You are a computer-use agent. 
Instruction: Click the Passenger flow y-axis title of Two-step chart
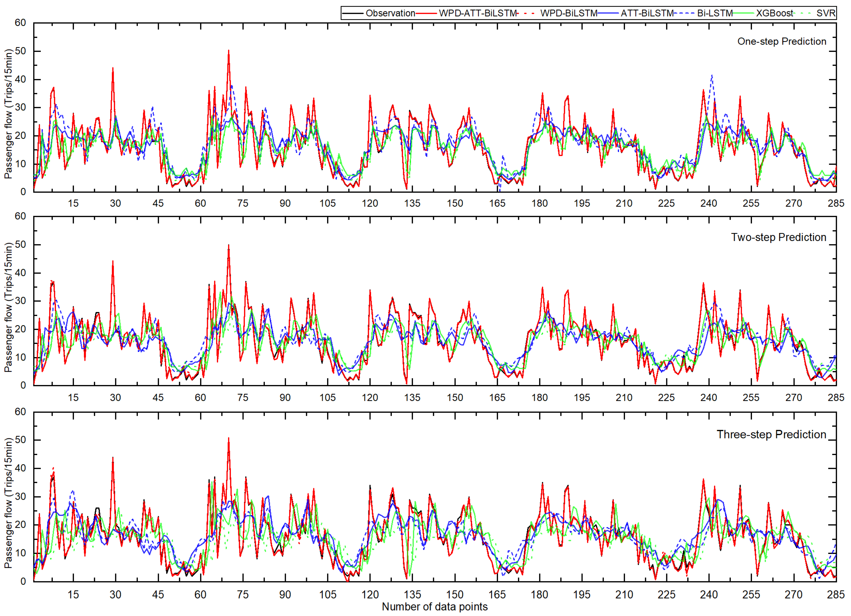click(x=8, y=307)
